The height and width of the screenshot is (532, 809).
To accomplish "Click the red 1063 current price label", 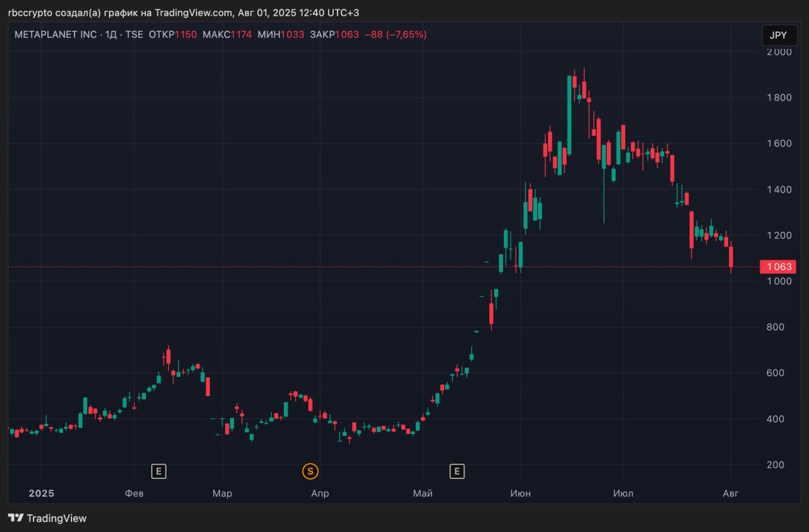I will click(x=779, y=267).
